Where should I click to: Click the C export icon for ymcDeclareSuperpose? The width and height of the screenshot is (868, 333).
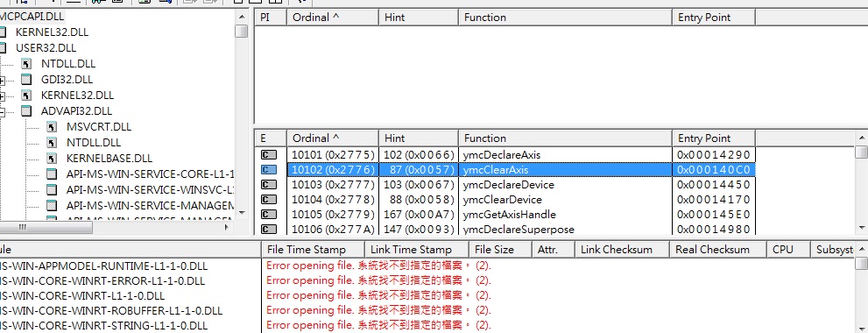point(269,229)
